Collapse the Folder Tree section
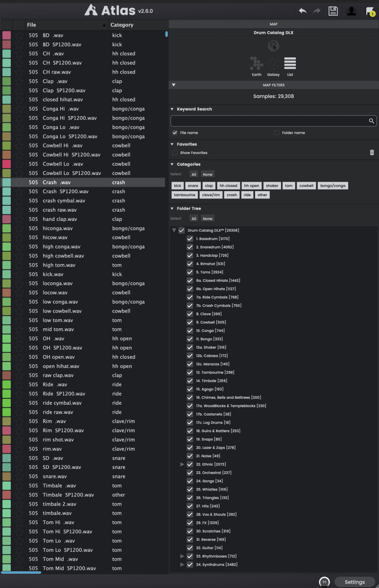The width and height of the screenshot is (379, 588). coord(172,209)
